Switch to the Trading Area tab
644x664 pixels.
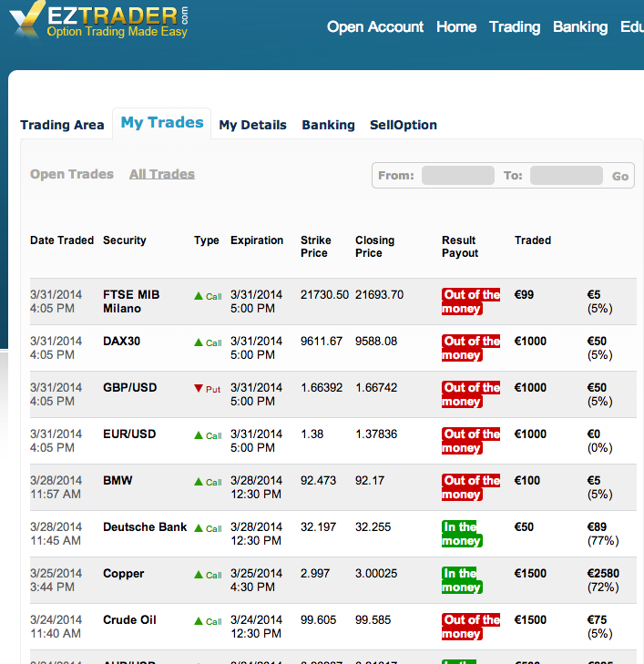click(62, 125)
